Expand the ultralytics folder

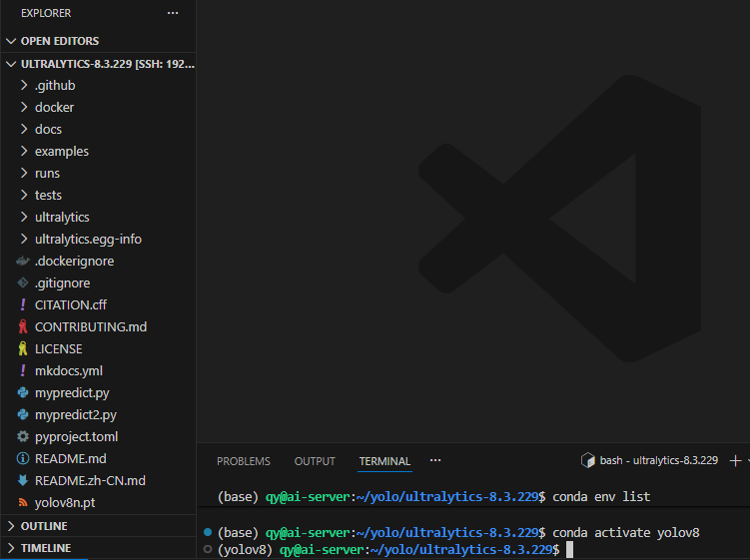pyautogui.click(x=24, y=218)
